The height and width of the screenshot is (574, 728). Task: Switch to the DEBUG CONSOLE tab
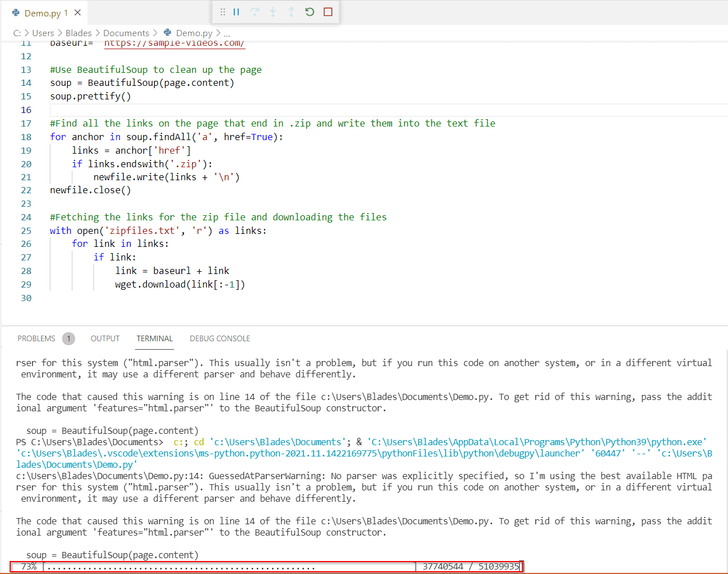(x=220, y=338)
